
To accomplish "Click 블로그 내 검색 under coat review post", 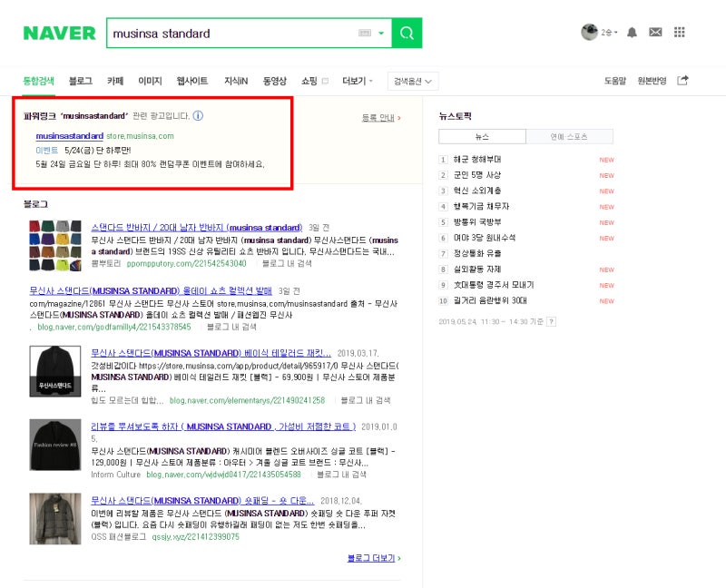I will [341, 475].
